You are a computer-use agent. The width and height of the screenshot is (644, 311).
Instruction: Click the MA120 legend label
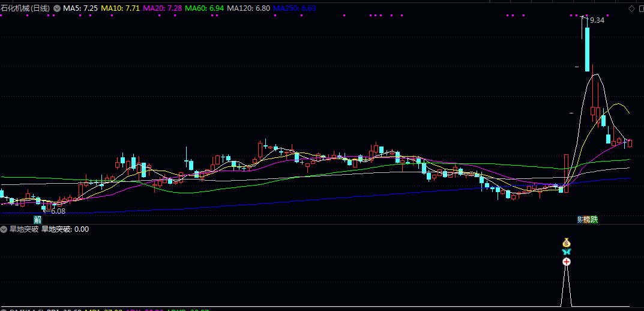[x=248, y=8]
